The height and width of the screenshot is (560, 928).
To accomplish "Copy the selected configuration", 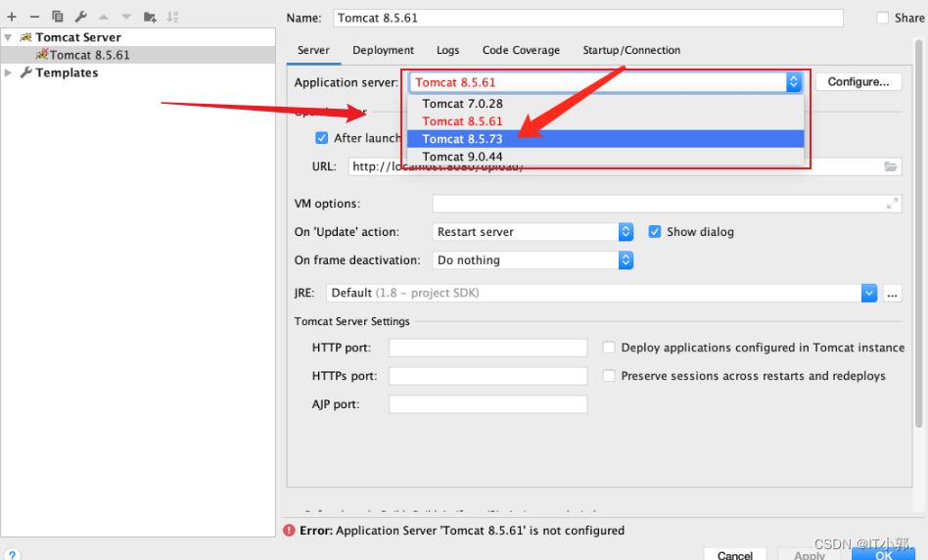I will coord(58,17).
